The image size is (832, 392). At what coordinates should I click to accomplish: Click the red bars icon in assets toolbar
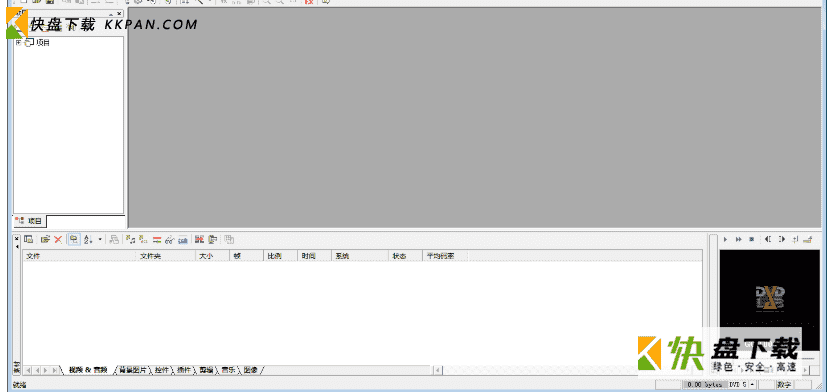point(157,240)
